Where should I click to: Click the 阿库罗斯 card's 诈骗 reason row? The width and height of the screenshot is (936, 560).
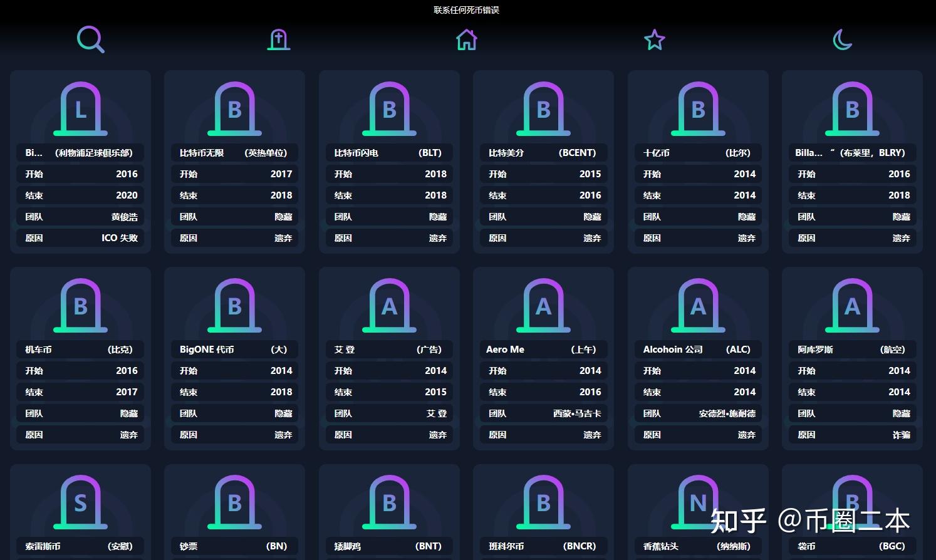852,435
